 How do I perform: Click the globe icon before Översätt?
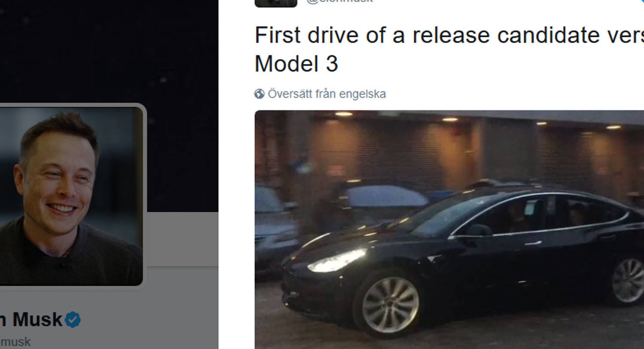click(x=259, y=94)
